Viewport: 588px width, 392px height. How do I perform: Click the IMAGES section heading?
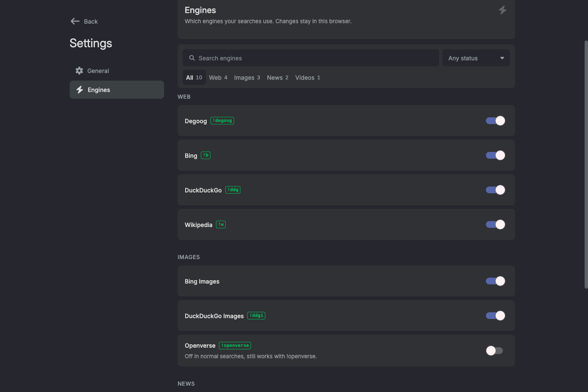coord(189,257)
